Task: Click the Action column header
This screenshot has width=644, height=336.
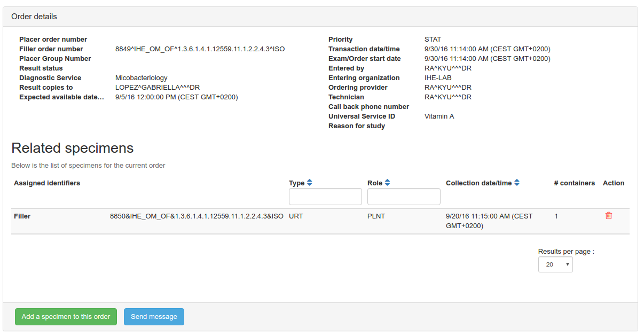Action: pyautogui.click(x=613, y=183)
